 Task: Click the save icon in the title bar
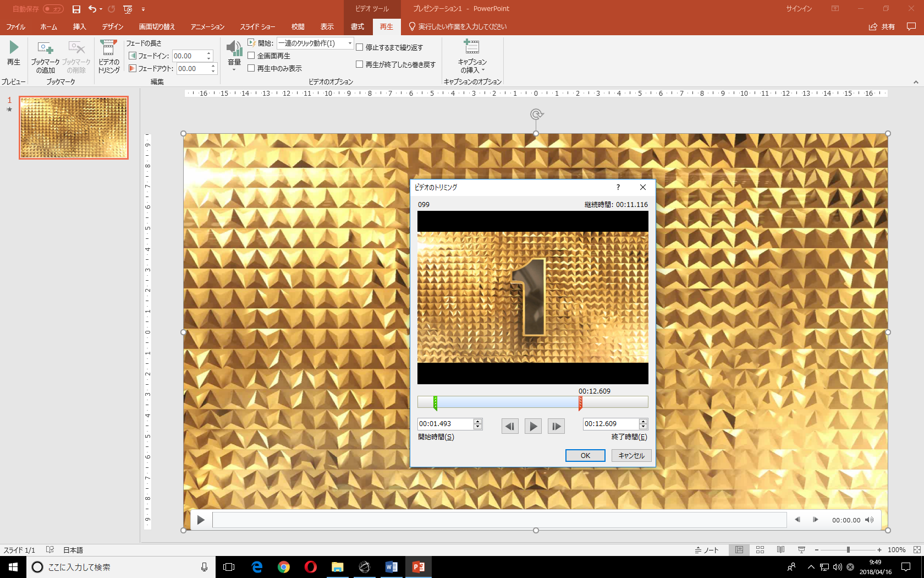pos(76,9)
